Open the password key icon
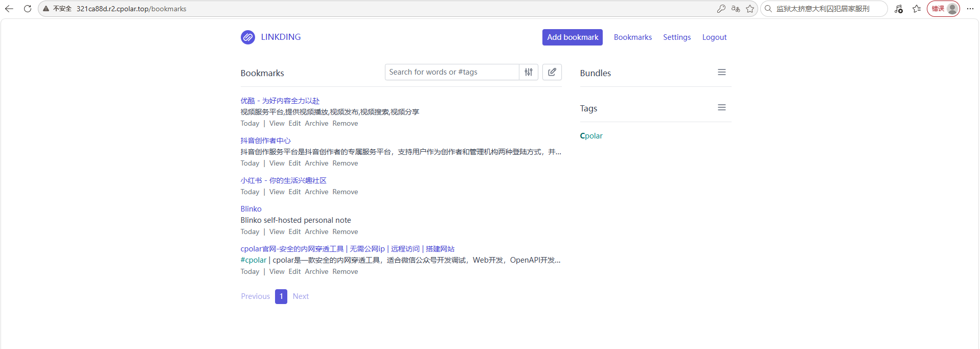This screenshot has width=980, height=349. (x=721, y=9)
